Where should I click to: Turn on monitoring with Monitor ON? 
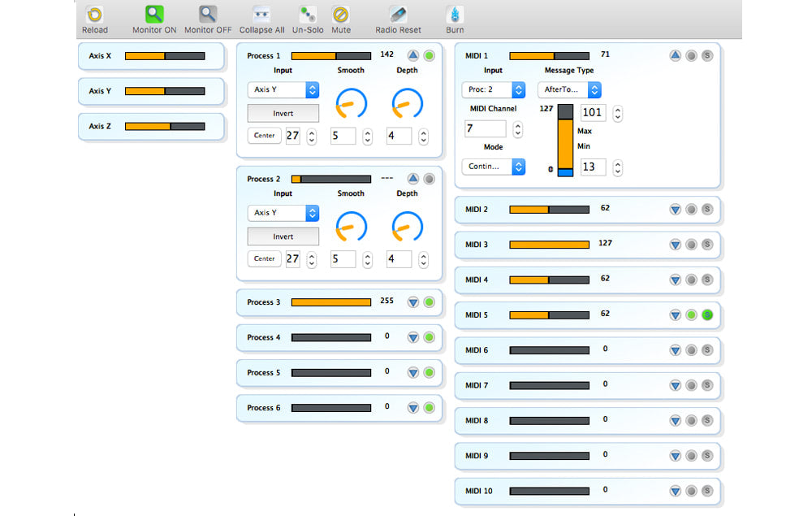pos(154,15)
